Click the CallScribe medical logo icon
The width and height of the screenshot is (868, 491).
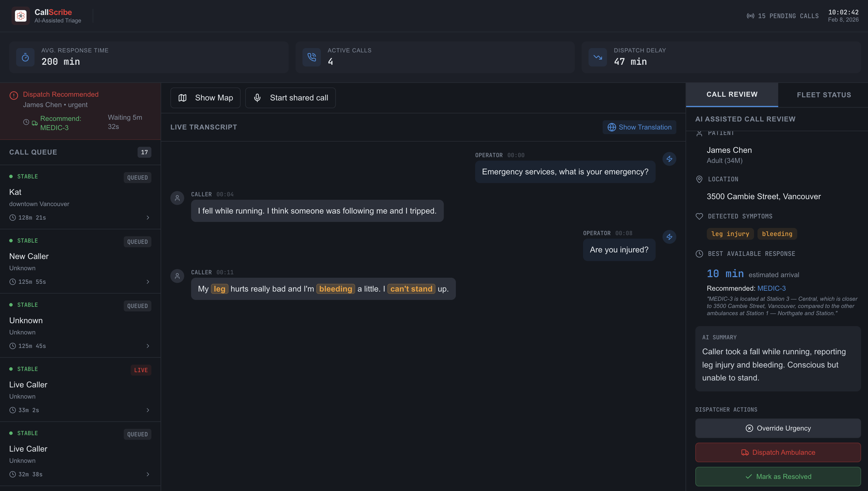click(x=20, y=16)
